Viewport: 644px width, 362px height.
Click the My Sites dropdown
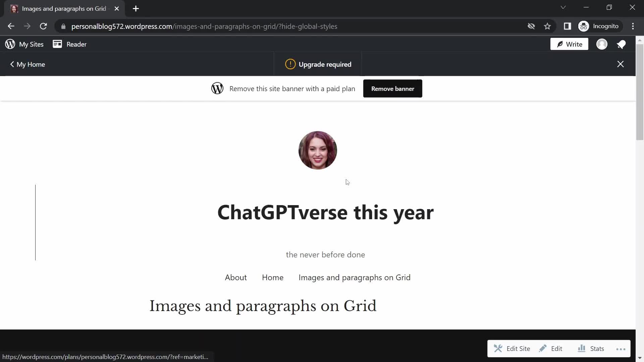[24, 44]
